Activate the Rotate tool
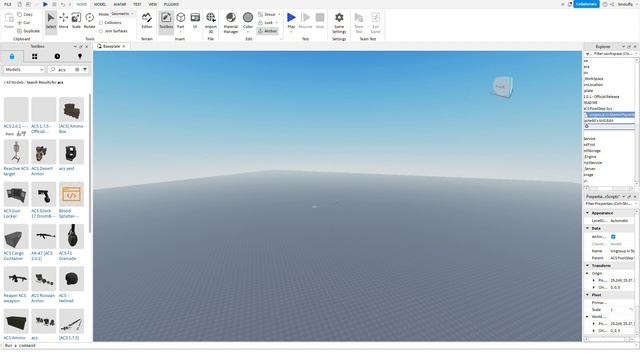The image size is (640, 360). (x=89, y=20)
